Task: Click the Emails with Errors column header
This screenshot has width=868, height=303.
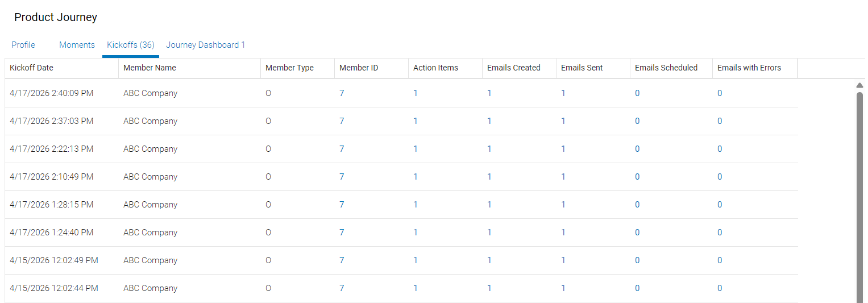Action: click(x=755, y=68)
